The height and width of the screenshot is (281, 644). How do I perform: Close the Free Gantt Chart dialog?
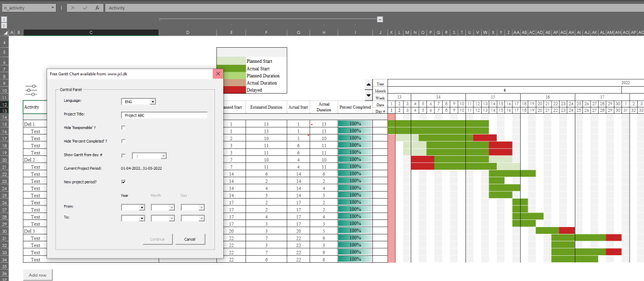(218, 74)
